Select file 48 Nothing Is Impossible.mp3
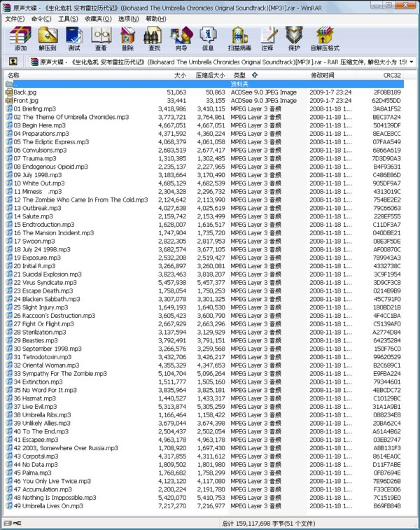Image resolution: width=420 pixels, height=530 pixels. tap(55, 498)
